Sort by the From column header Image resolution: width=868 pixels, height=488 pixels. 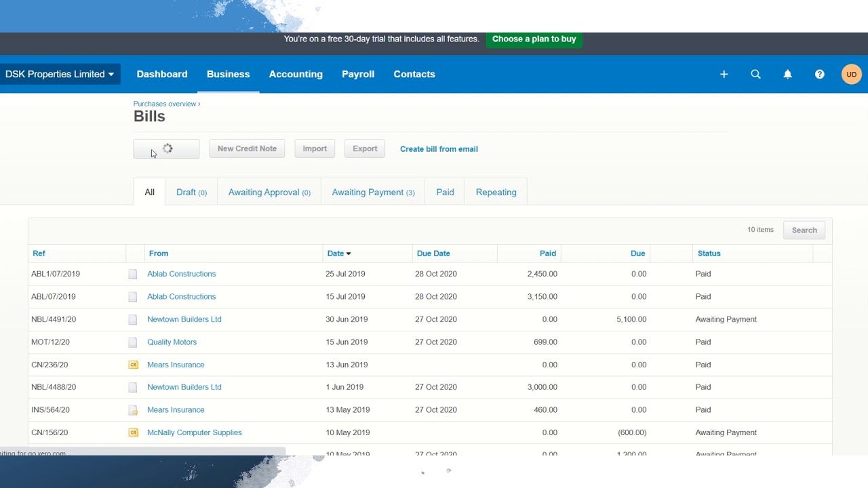coord(159,253)
